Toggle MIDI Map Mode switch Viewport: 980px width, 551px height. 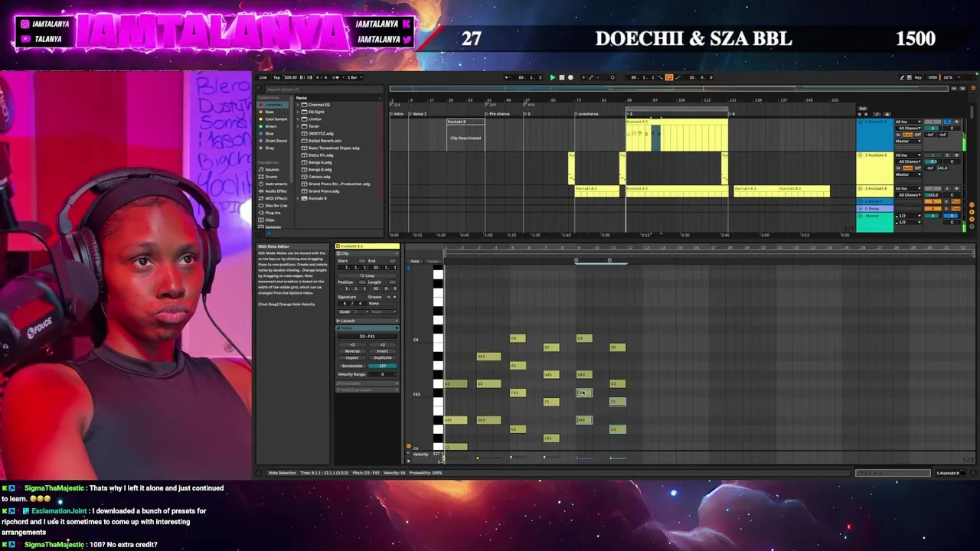(933, 77)
